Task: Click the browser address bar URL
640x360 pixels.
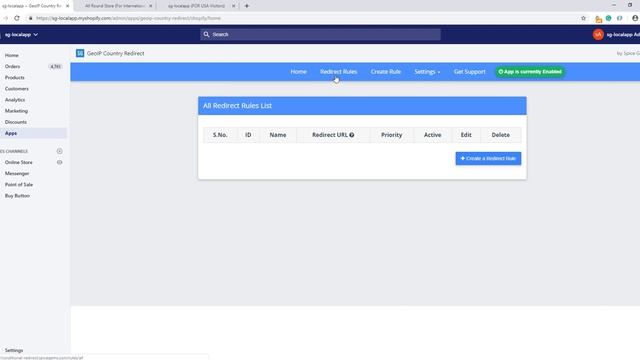Action: 128,18
